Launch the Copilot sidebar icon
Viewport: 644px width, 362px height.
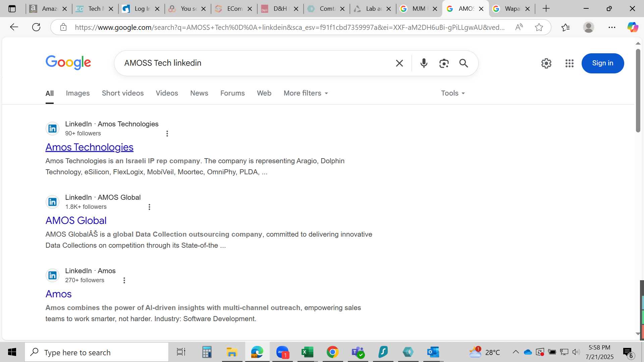633,27
